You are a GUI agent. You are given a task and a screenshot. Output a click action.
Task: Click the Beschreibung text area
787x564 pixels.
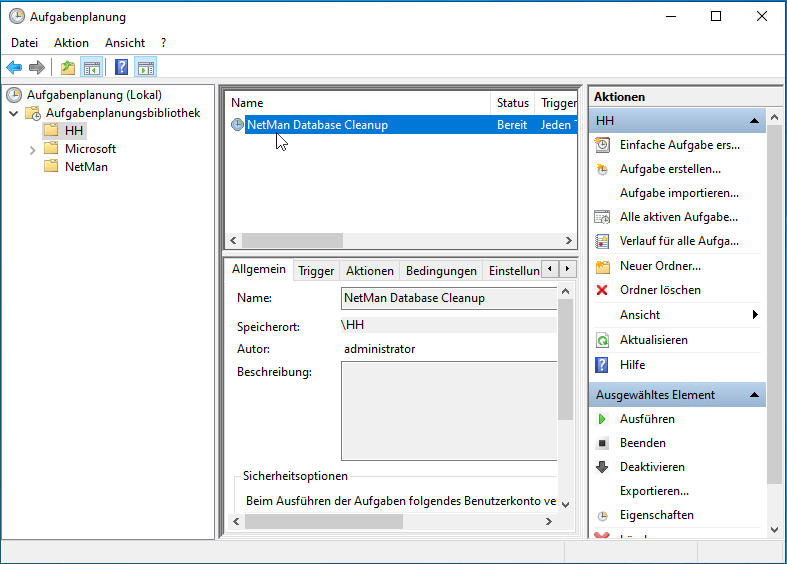449,408
